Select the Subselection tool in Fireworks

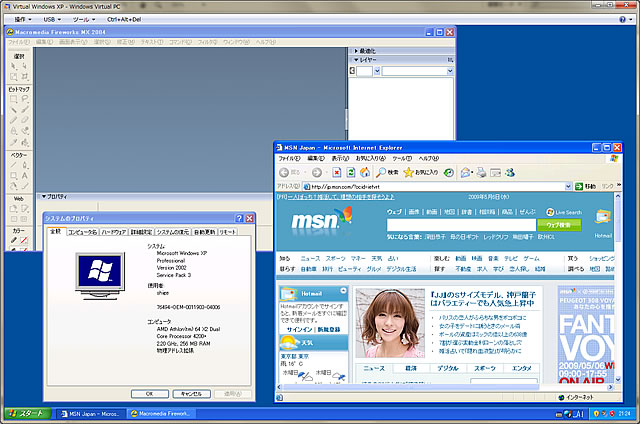pos(24,66)
